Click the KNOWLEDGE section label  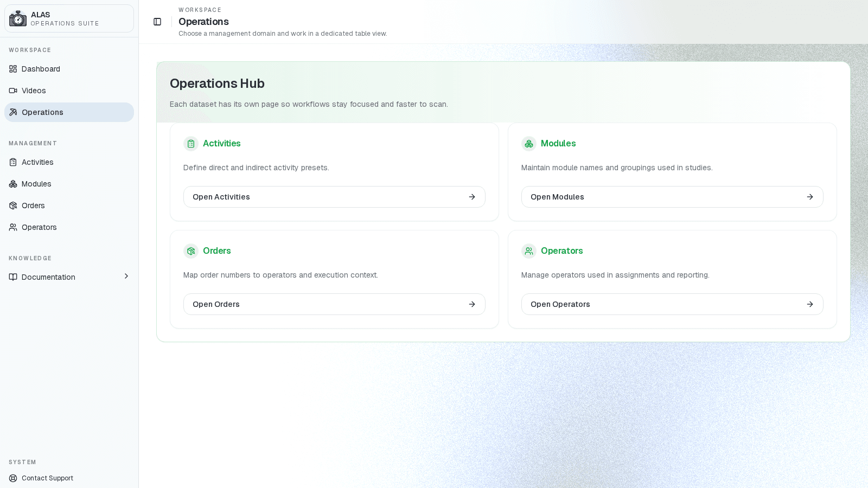coord(30,259)
